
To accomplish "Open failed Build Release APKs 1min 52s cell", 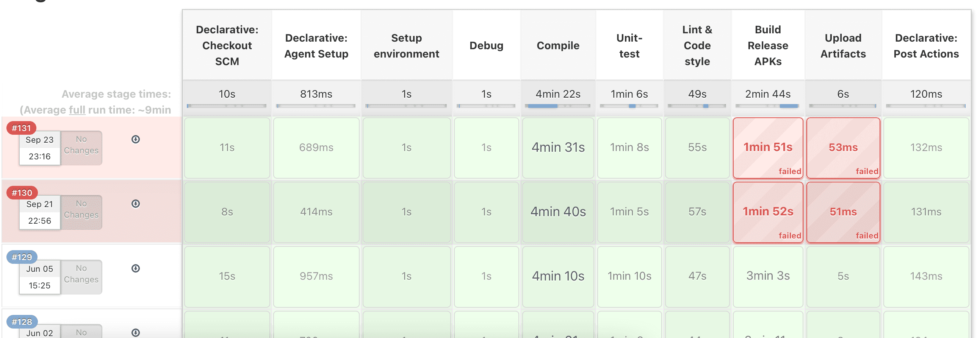I will point(768,212).
